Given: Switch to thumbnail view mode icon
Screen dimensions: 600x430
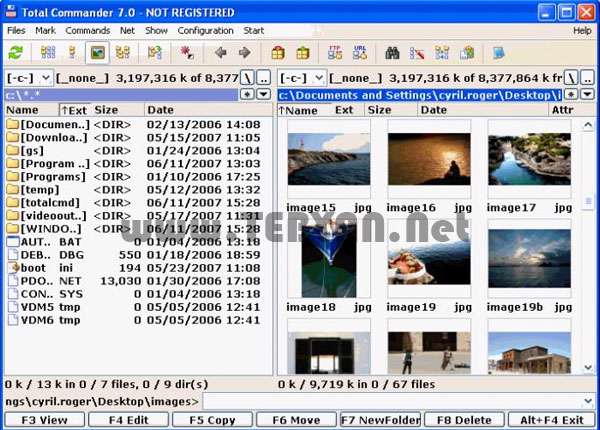Looking at the screenshot, I should coord(99,52).
